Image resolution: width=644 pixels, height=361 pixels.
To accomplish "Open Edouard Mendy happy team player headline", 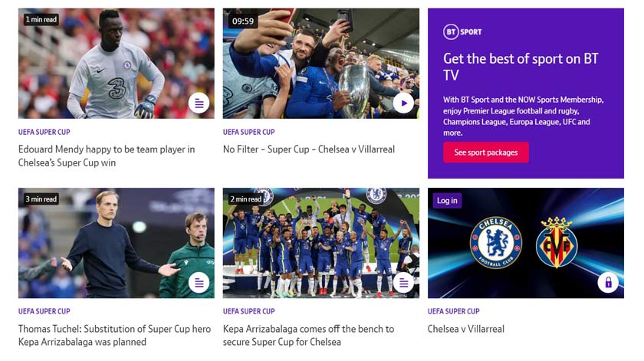I will 107,156.
